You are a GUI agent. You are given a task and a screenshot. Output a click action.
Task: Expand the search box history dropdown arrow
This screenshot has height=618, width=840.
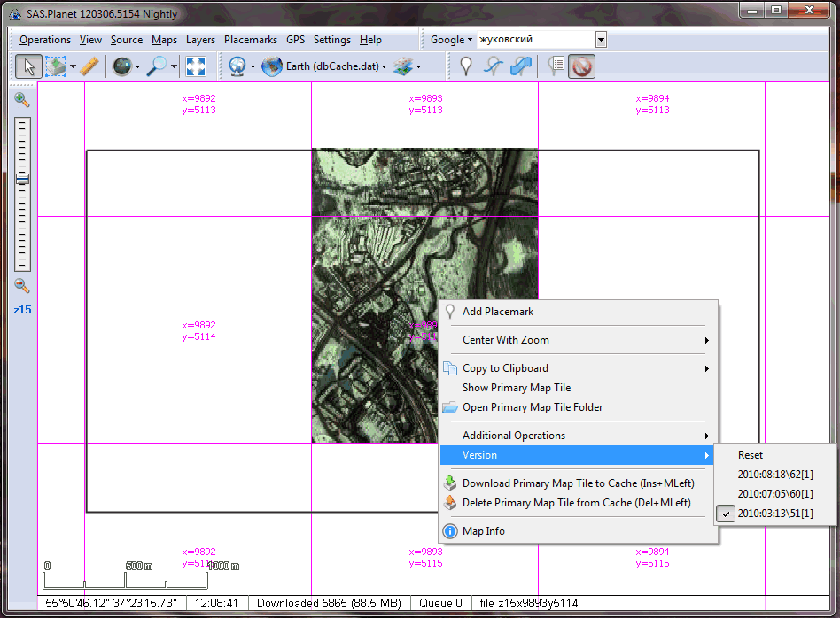601,40
